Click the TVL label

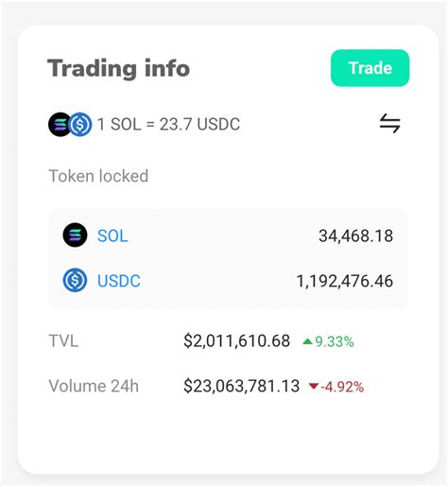click(63, 341)
